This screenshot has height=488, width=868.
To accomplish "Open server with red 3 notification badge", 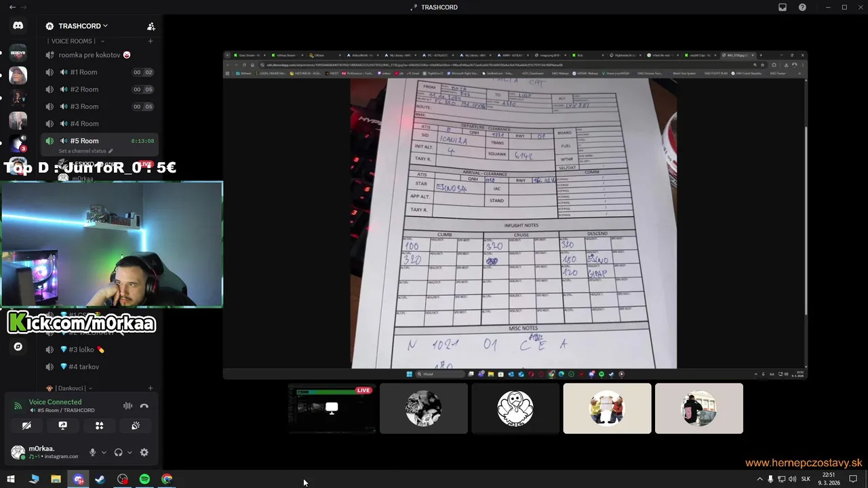I will [x=18, y=143].
